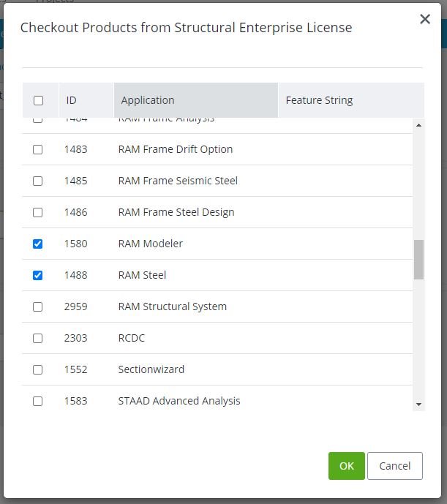
Task: Uncheck the RAM Steel checkbox
Action: coord(38,275)
